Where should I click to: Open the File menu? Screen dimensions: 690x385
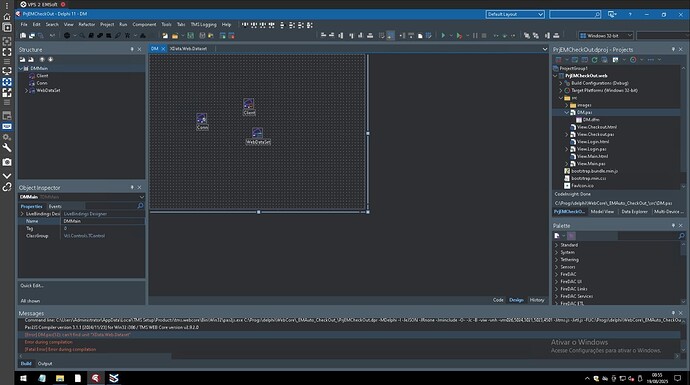coord(24,25)
